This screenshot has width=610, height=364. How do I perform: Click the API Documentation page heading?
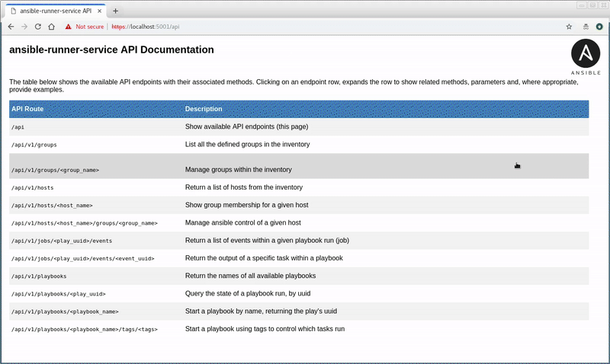[x=111, y=49]
